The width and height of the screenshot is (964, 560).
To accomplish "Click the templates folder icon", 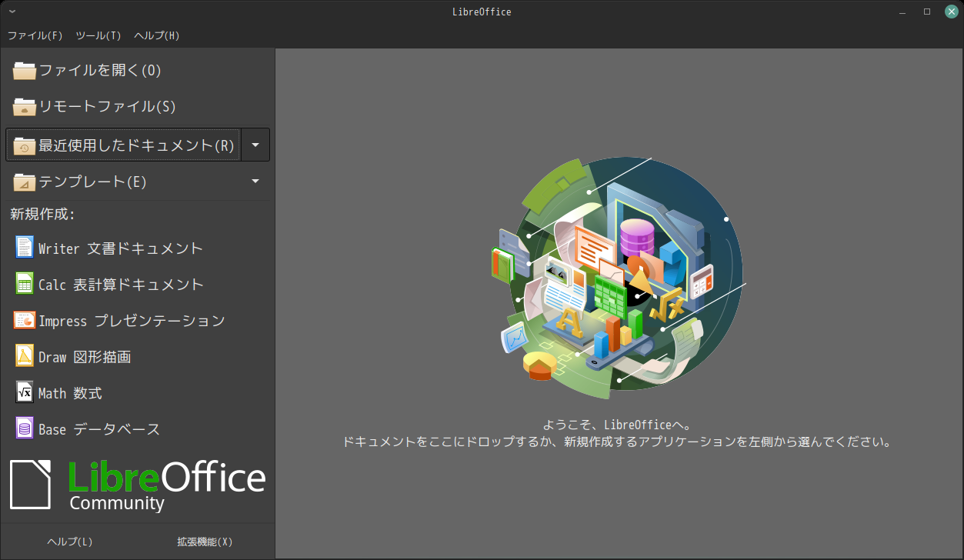I will [x=25, y=182].
